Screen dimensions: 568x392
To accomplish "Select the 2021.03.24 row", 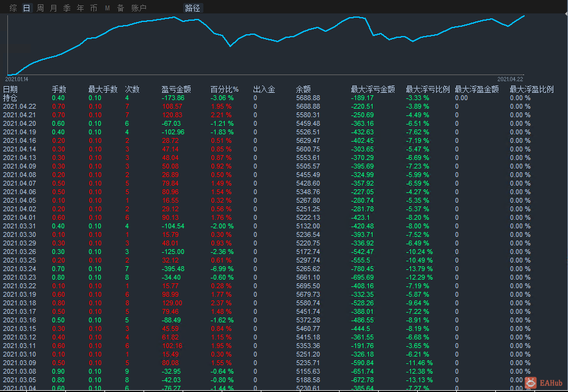I will 20,268.
